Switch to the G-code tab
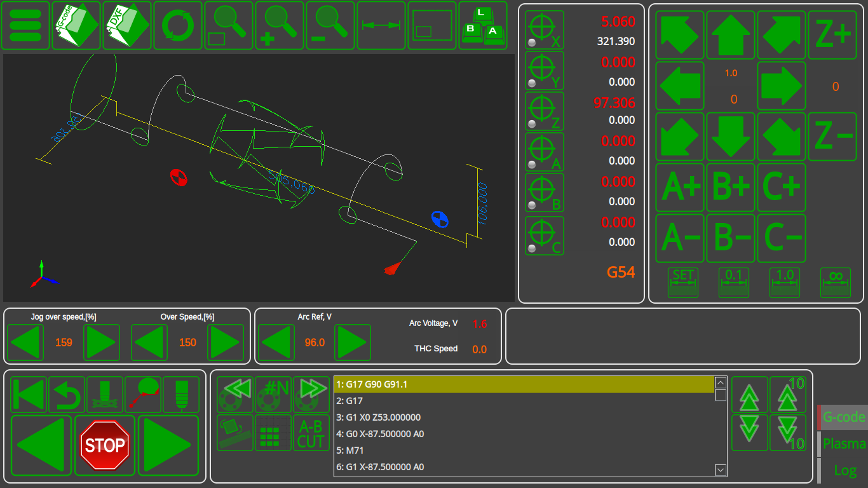The height and width of the screenshot is (488, 868). point(843,417)
